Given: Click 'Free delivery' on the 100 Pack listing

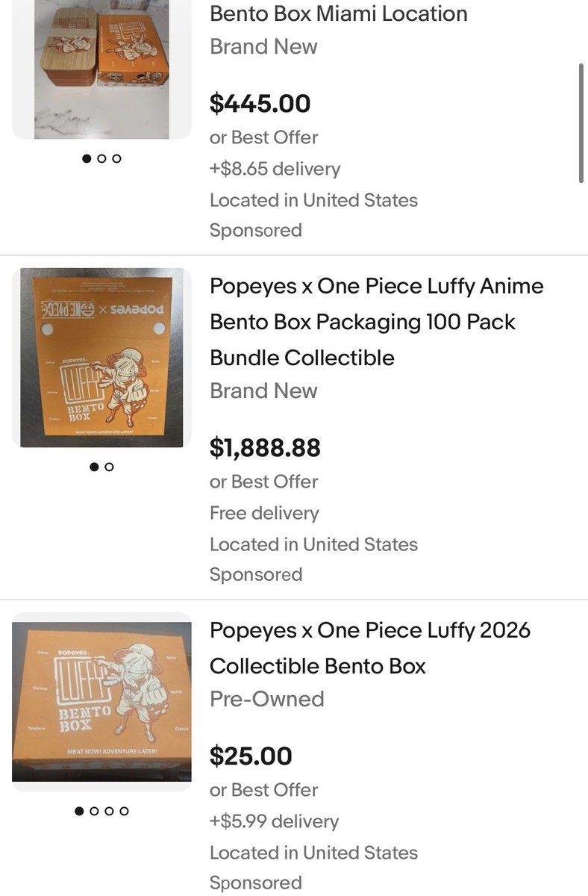Looking at the screenshot, I should click(x=264, y=513).
